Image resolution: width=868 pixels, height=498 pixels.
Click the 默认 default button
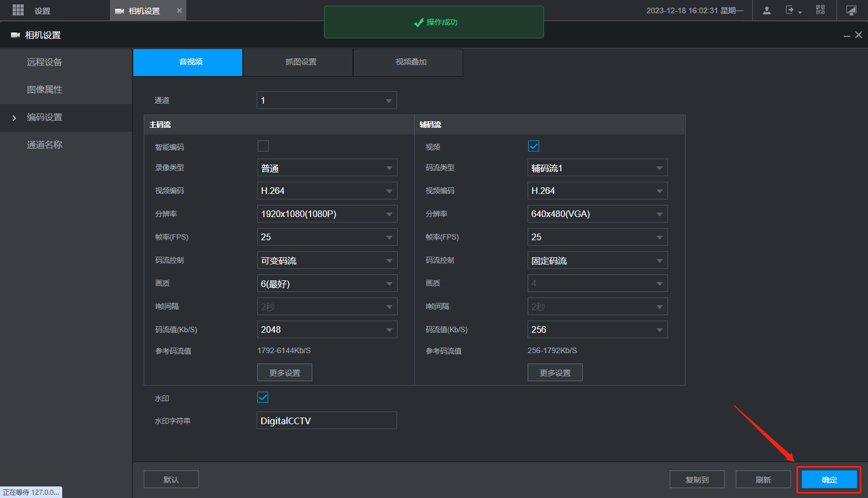(x=171, y=480)
